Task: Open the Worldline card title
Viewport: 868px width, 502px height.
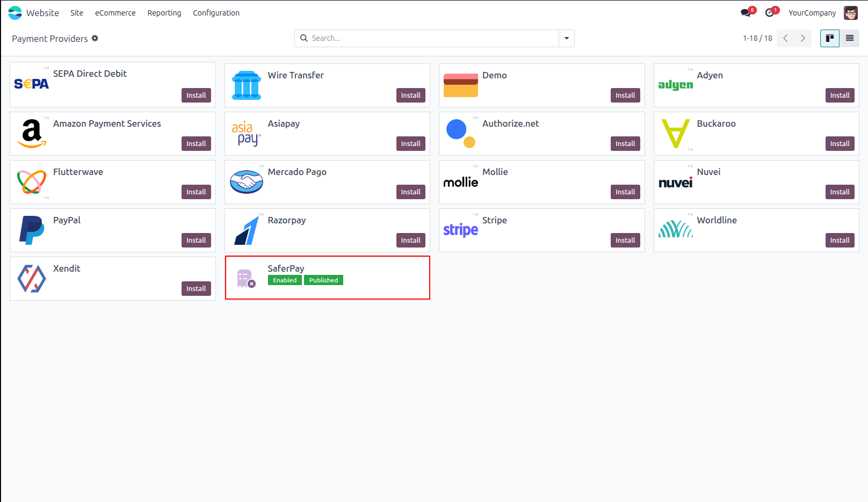Action: click(717, 220)
